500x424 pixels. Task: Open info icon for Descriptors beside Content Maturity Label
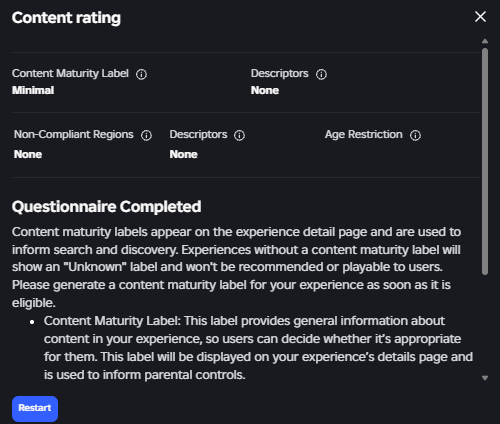coord(321,74)
